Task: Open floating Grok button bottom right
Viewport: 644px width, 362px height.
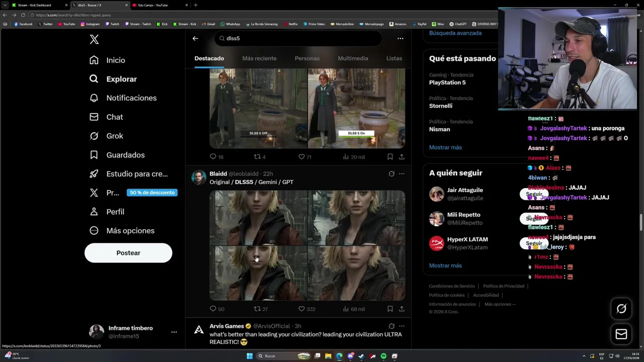Action: (x=621, y=309)
